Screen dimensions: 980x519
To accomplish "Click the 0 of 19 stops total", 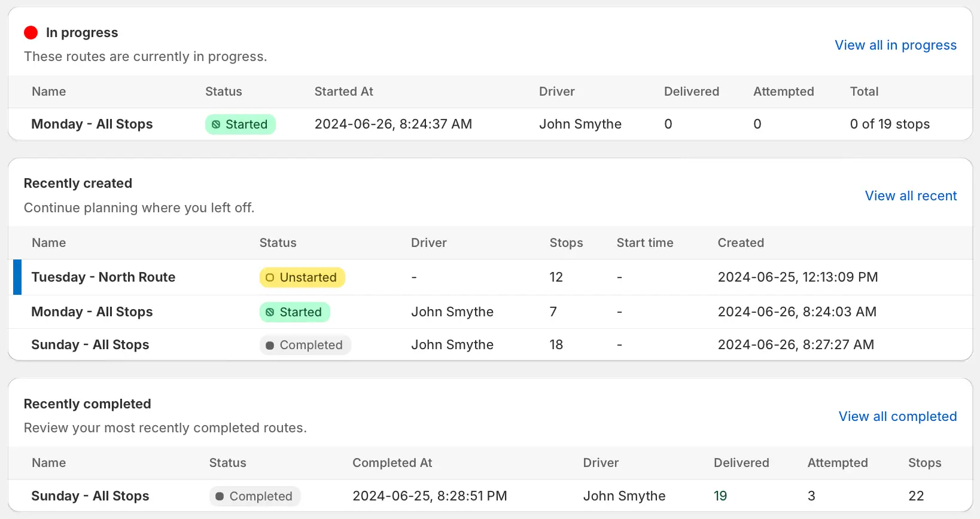I will (890, 124).
